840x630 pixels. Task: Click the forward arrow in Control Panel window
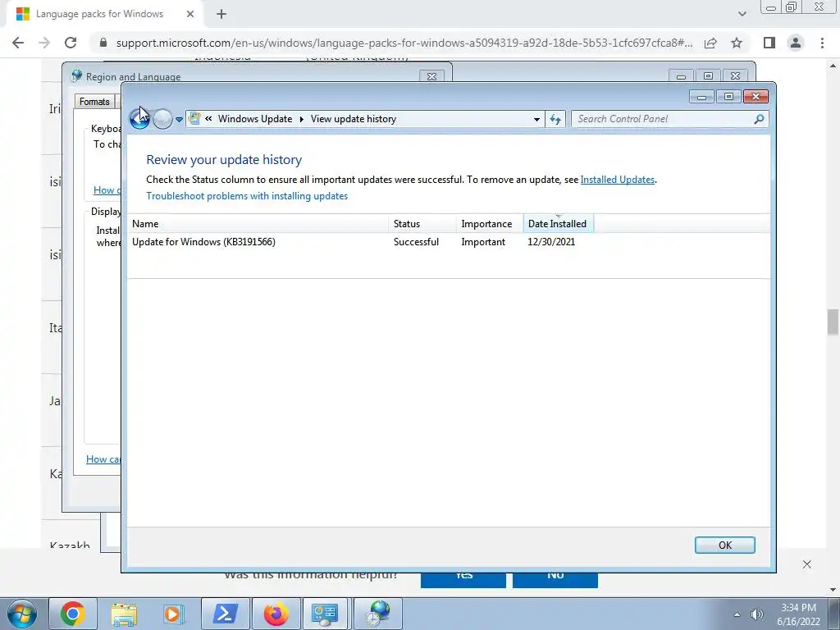(x=163, y=119)
